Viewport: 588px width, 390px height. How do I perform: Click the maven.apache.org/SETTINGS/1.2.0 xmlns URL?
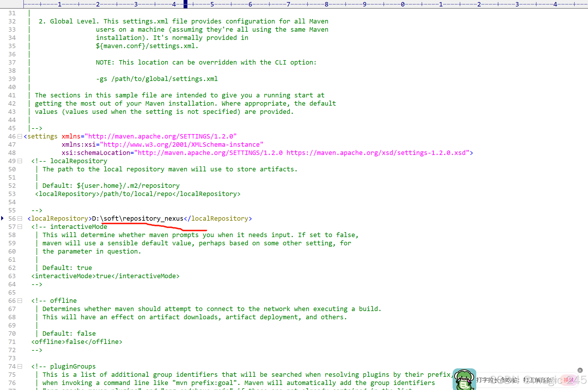pos(161,136)
